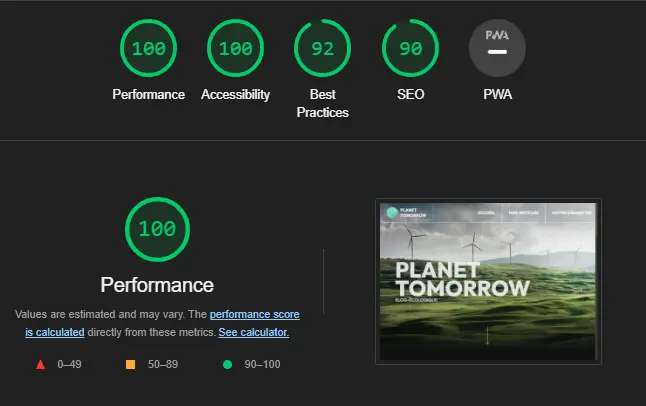Click the grey PWA badge icon
The height and width of the screenshot is (406, 646).
pos(497,48)
